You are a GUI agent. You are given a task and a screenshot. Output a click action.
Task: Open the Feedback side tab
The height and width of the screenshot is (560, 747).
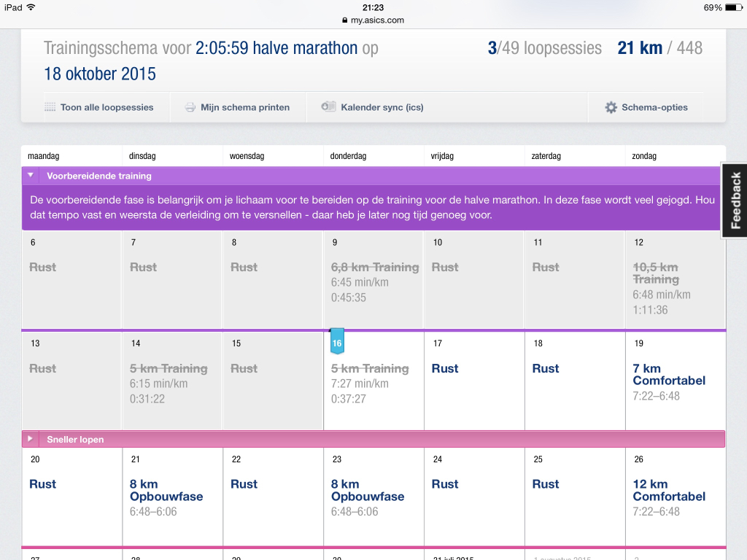click(735, 201)
